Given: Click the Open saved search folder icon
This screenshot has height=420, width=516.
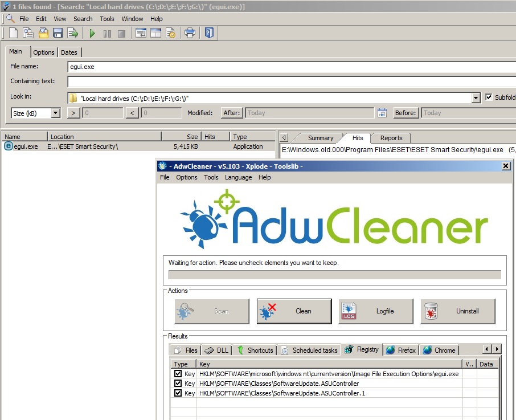Looking at the screenshot, I should [x=43, y=33].
